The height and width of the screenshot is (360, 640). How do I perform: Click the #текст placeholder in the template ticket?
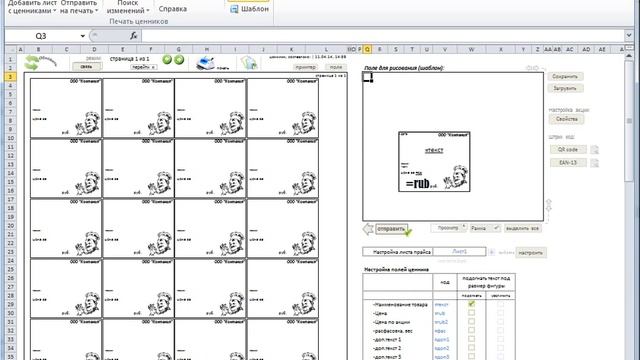tap(434, 151)
